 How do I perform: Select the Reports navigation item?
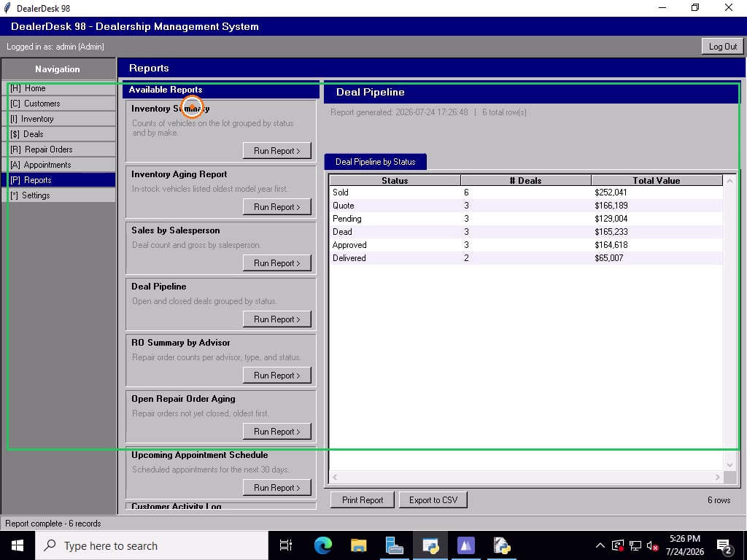(x=58, y=179)
